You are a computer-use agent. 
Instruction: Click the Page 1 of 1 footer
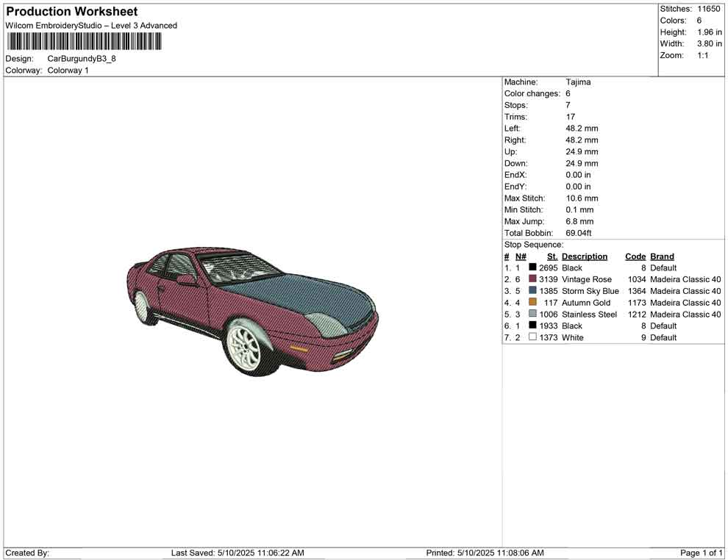point(701,553)
